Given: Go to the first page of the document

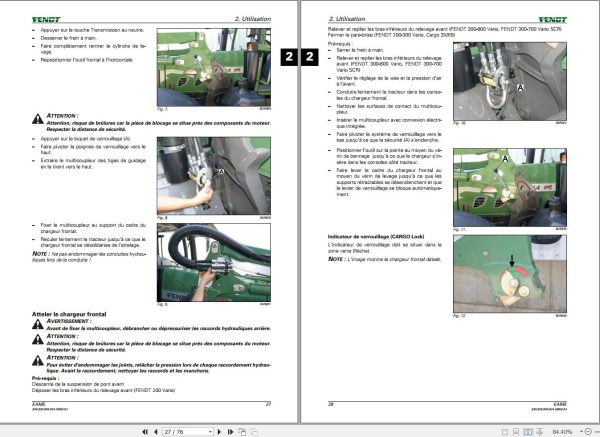Looking at the screenshot, I should (x=145, y=432).
